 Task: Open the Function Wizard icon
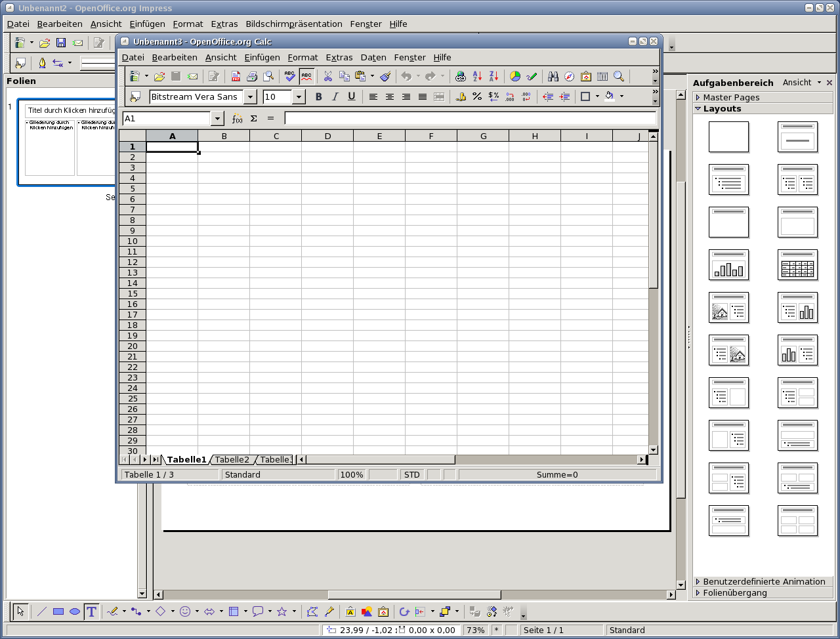coord(237,118)
